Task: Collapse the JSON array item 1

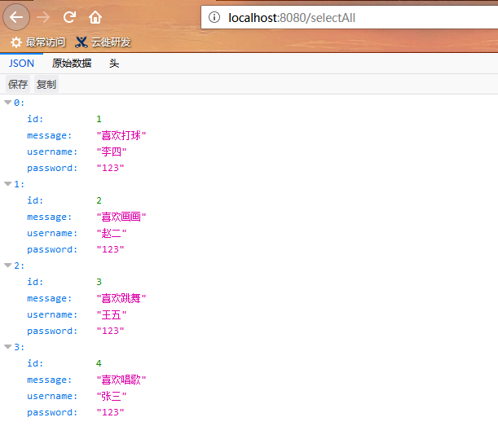Action: tap(8, 184)
